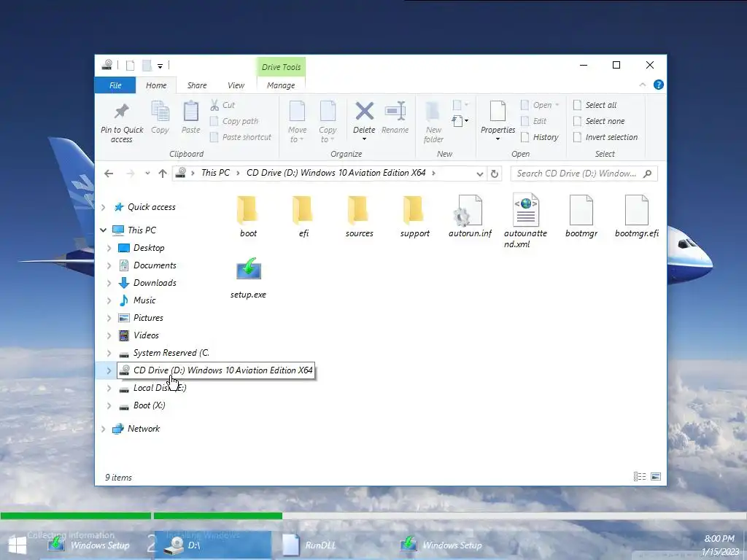Click the Windows Start button
The width and height of the screenshot is (747, 560).
[18, 545]
